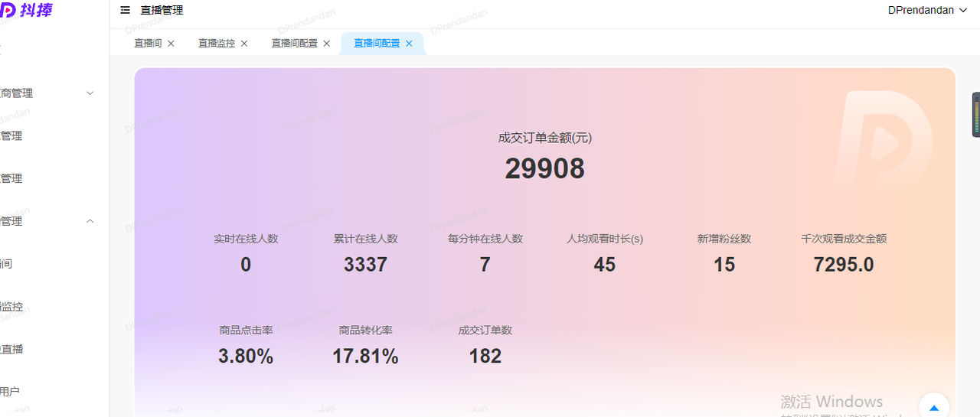Click the 直播管理 breadcrumb title

[x=162, y=11]
